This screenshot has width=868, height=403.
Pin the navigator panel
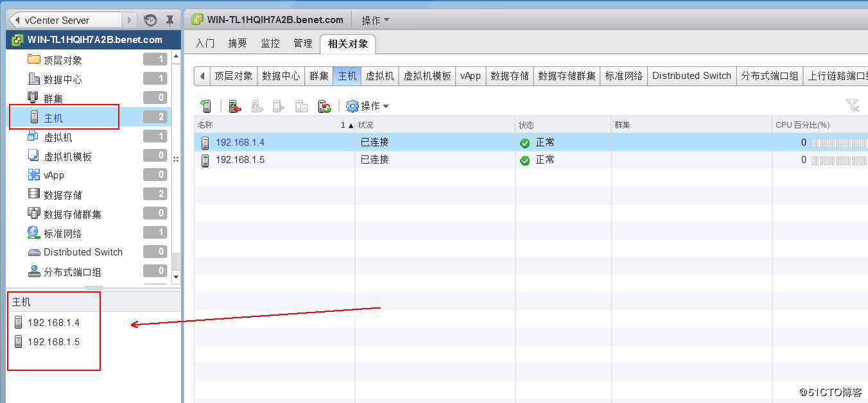pyautogui.click(x=169, y=20)
